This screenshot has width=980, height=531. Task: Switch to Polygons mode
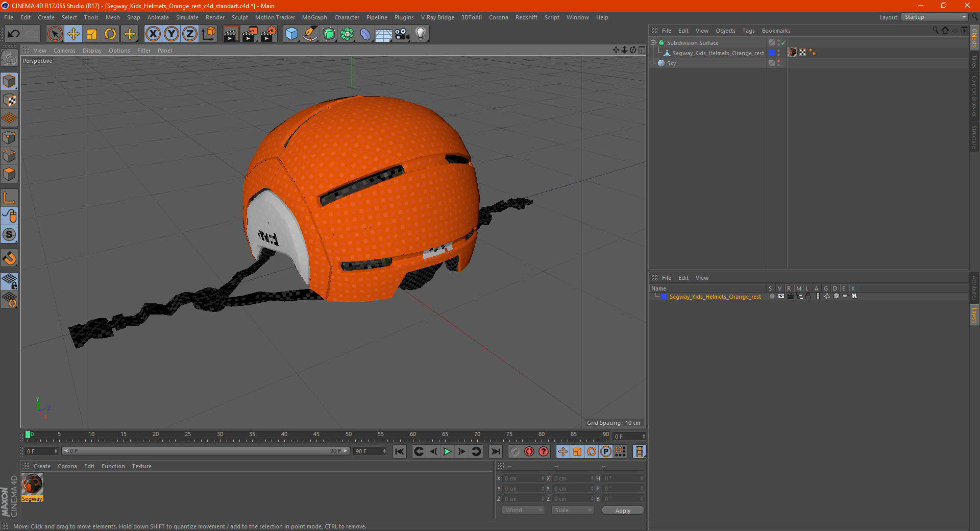(x=9, y=174)
